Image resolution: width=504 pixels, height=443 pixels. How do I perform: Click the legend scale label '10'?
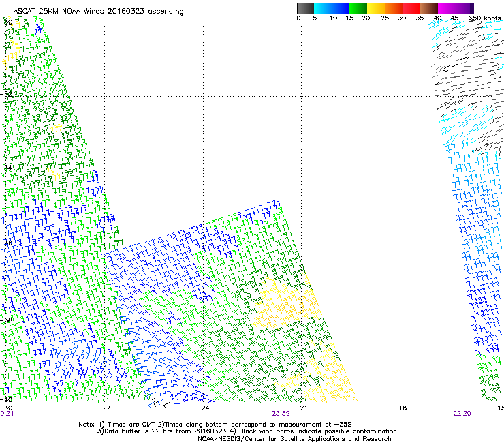333,18
